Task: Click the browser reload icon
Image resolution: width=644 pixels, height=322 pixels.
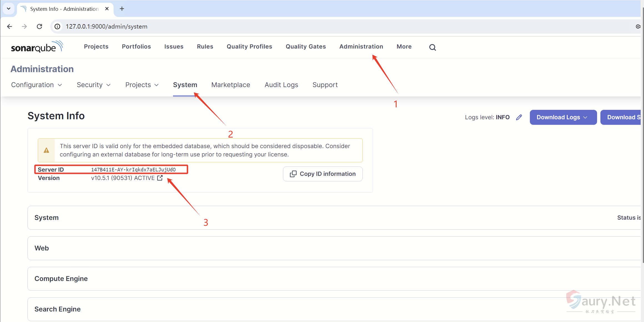Action: [39, 26]
